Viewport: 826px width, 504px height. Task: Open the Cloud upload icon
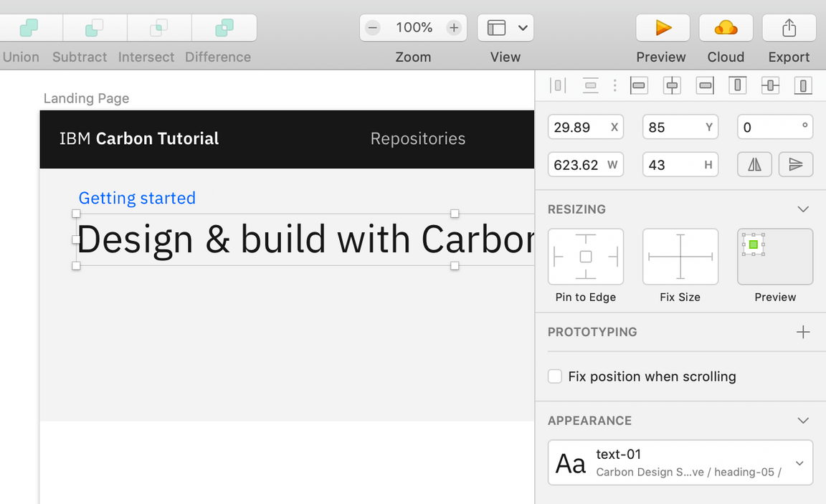726,28
